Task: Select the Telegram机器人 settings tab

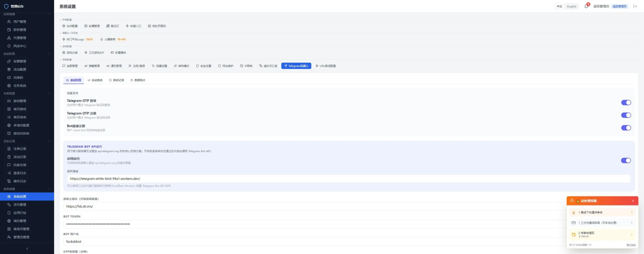Action: [x=296, y=66]
